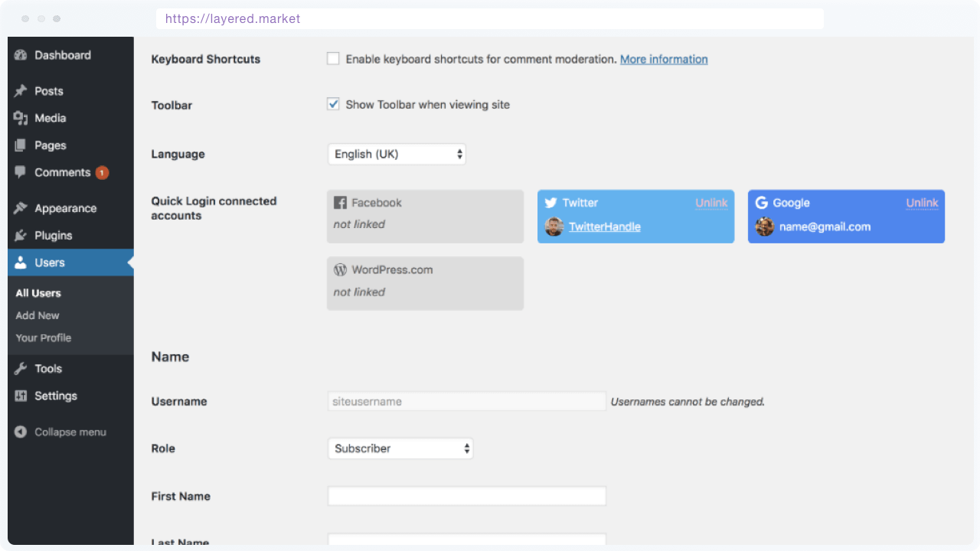Screen dimensions: 980x551
Task: Click the Pages icon
Action: 20,145
